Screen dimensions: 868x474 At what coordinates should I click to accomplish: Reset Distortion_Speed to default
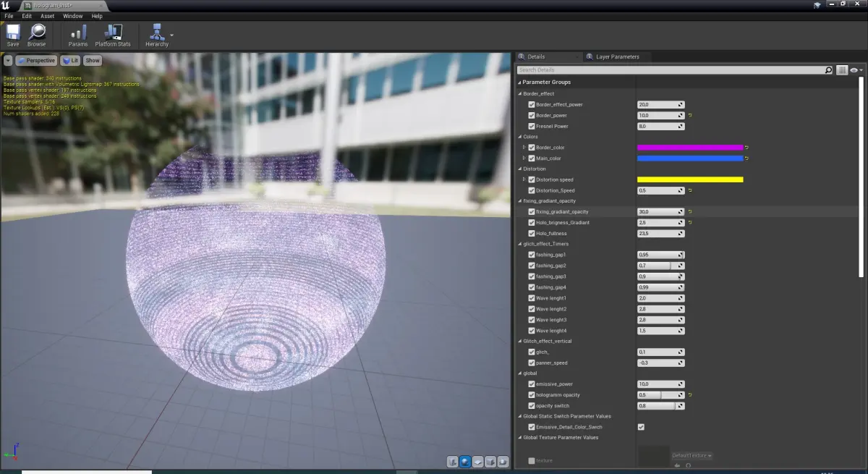690,190
